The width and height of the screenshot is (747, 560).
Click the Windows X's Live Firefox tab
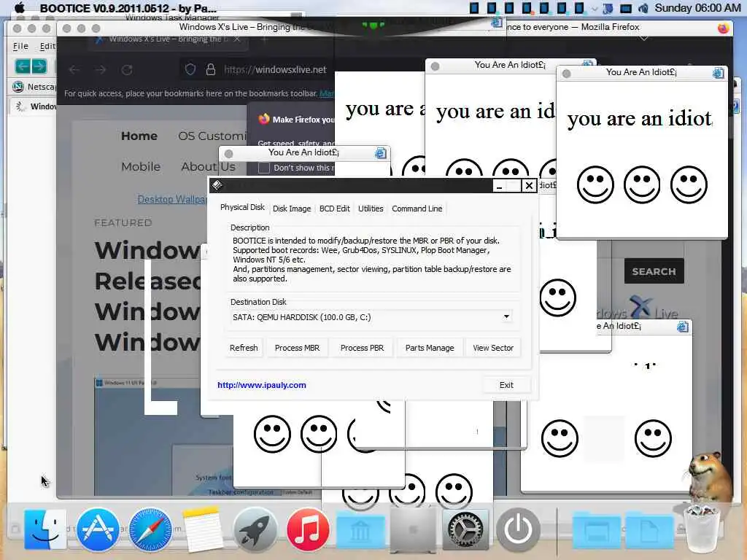[169, 39]
